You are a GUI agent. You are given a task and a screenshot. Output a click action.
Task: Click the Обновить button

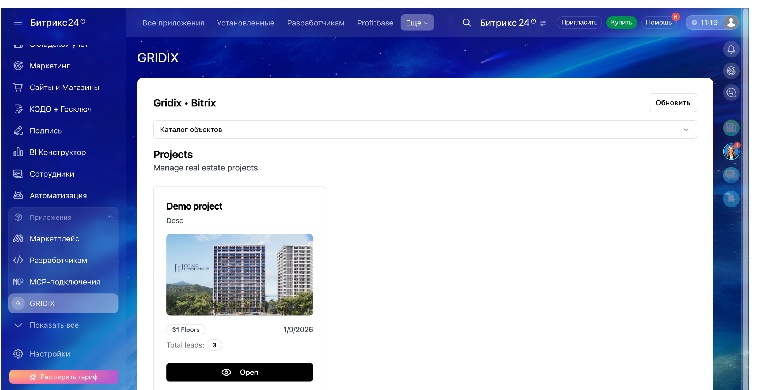(673, 103)
